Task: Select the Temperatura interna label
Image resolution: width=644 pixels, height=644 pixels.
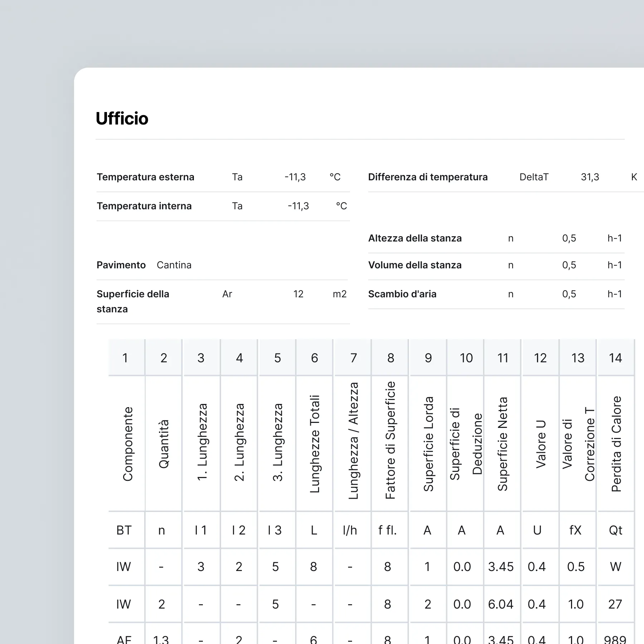Action: click(x=144, y=206)
